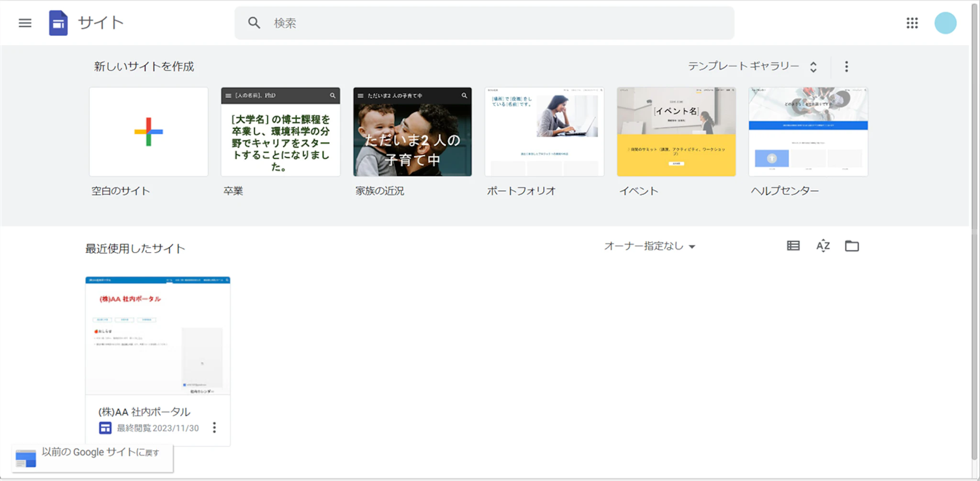
Task: Select the イベント template
Action: (676, 132)
